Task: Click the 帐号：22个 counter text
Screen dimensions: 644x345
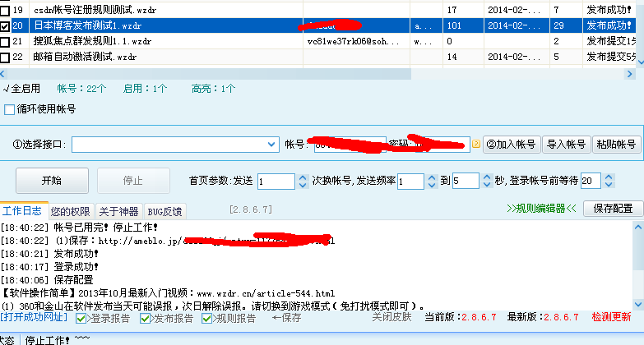Action: pos(81,89)
